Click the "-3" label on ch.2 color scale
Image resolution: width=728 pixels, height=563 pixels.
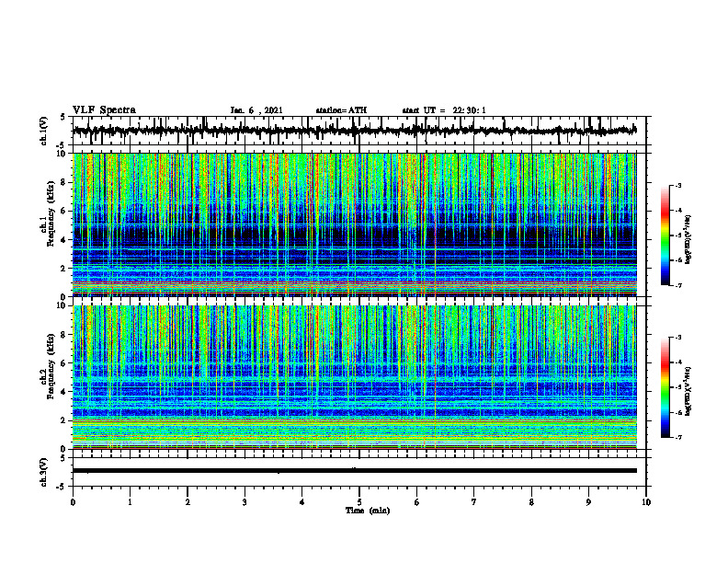tap(678, 338)
